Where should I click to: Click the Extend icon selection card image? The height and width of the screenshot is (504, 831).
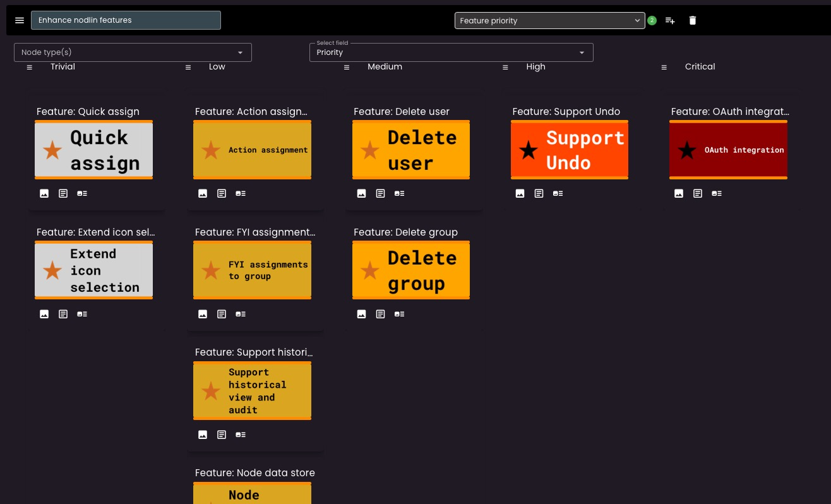93,270
